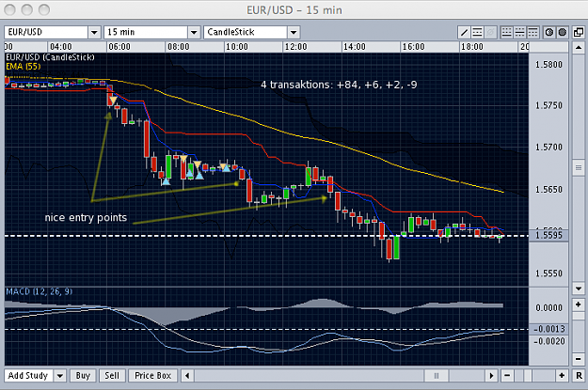Click the 08:00 time axis label

178,47
